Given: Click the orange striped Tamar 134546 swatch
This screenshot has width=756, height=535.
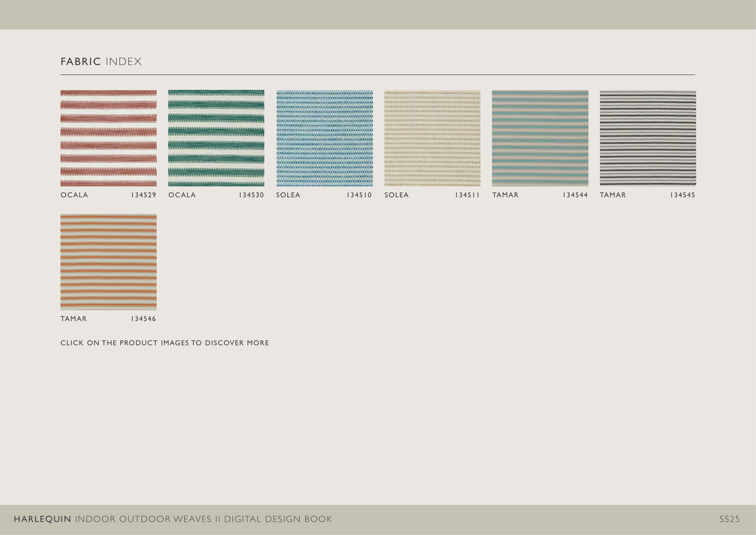Looking at the screenshot, I should [108, 262].
